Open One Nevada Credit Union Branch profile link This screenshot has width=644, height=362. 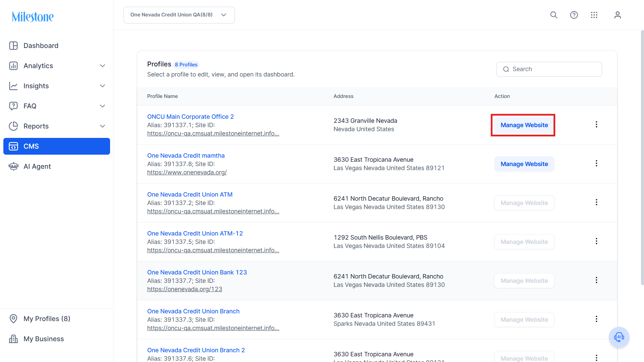(x=193, y=311)
